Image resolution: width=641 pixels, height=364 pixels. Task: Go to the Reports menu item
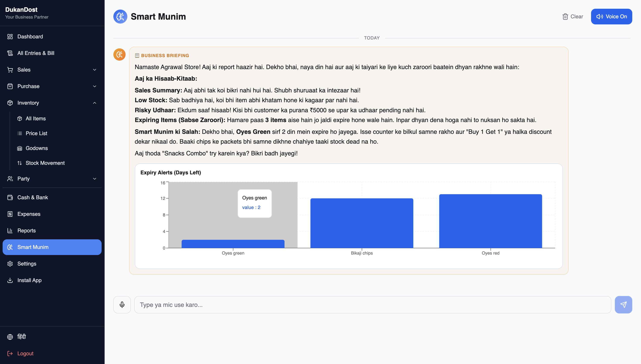[x=27, y=230]
